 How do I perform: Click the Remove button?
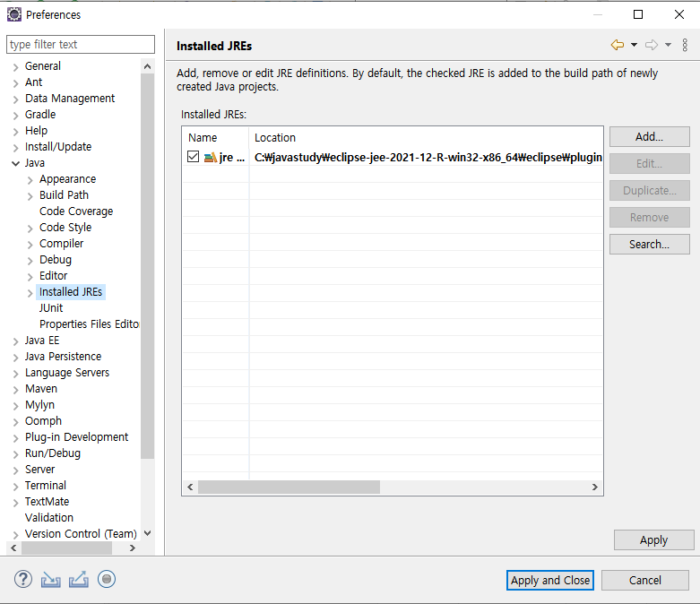(x=649, y=218)
